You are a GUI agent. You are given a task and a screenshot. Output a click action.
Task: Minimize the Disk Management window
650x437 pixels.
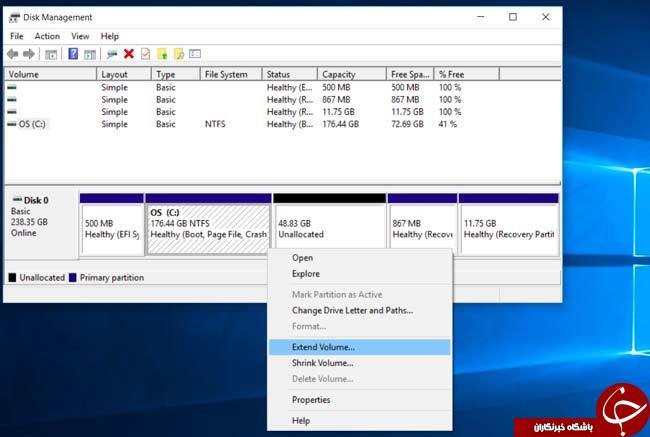coord(481,17)
